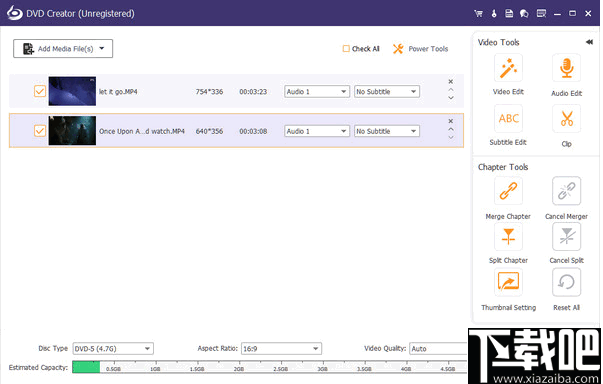This screenshot has height=384, width=603.
Task: Remove Once Upon A...d watch.MP4 with its X
Action: (x=451, y=121)
